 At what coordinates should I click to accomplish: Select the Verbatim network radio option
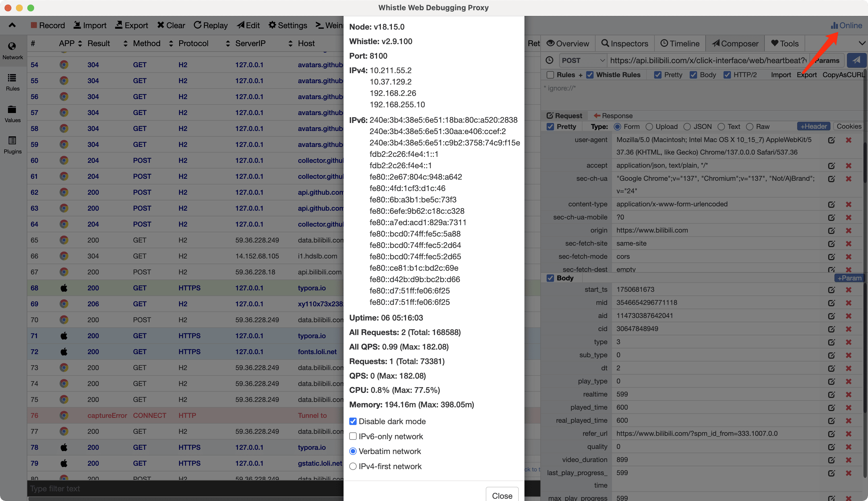pyautogui.click(x=353, y=451)
